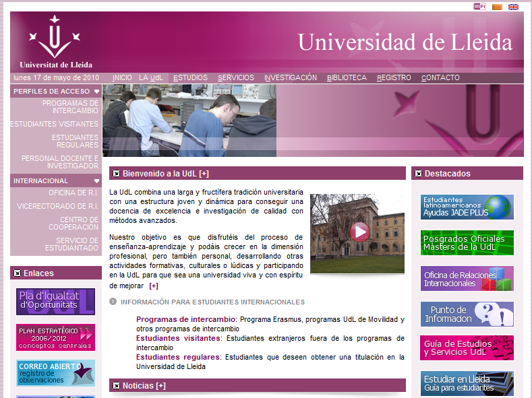The image size is (532, 398).
Task: Open Guía de Estudios y Servicios banner
Action: pos(467,348)
